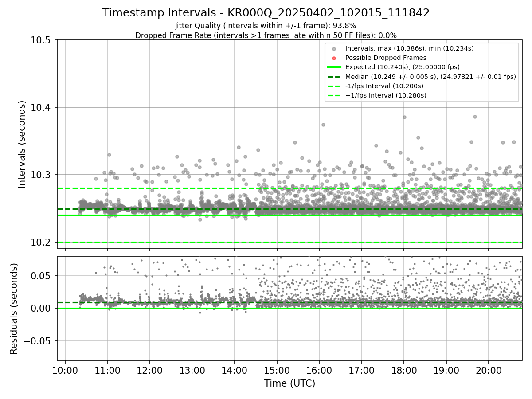Viewport: 532px width, 399px height.
Task: Click the 'Residuals (seconds)' y-axis label
Action: pos(14,309)
